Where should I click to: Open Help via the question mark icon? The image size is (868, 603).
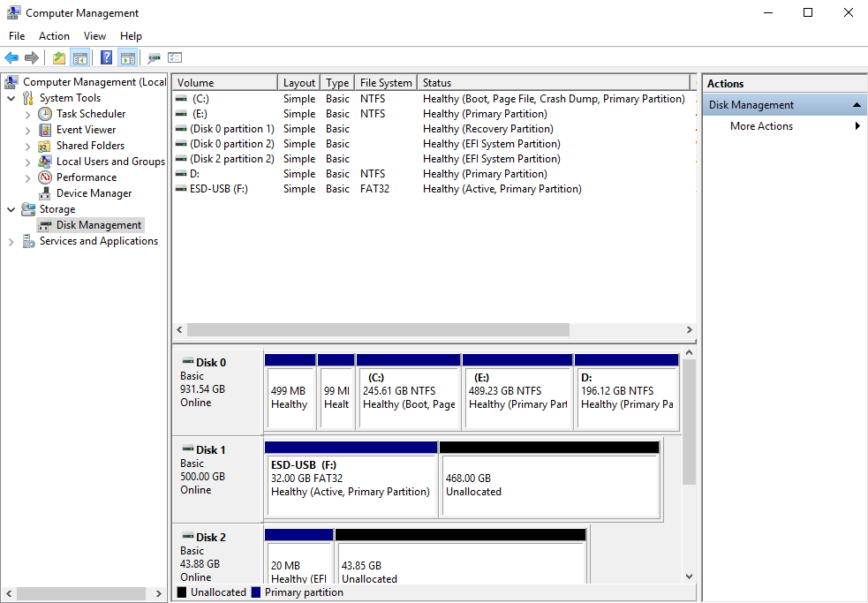(105, 57)
